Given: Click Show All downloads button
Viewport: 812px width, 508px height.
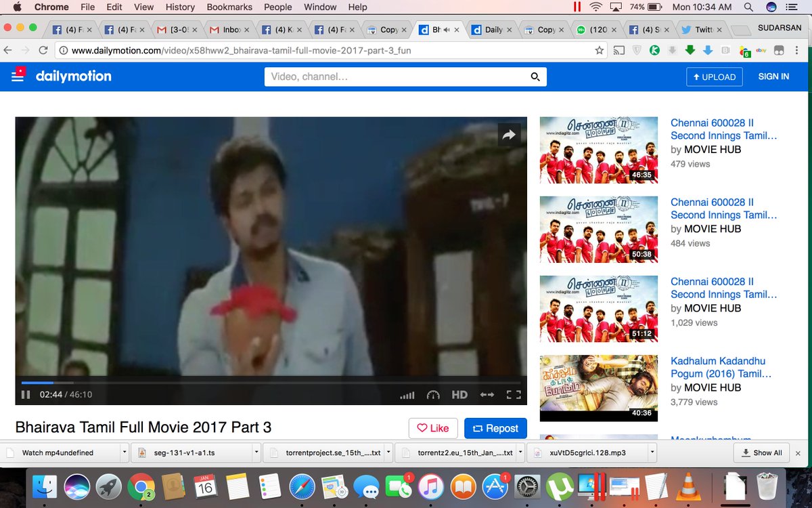Looking at the screenshot, I should tap(762, 452).
